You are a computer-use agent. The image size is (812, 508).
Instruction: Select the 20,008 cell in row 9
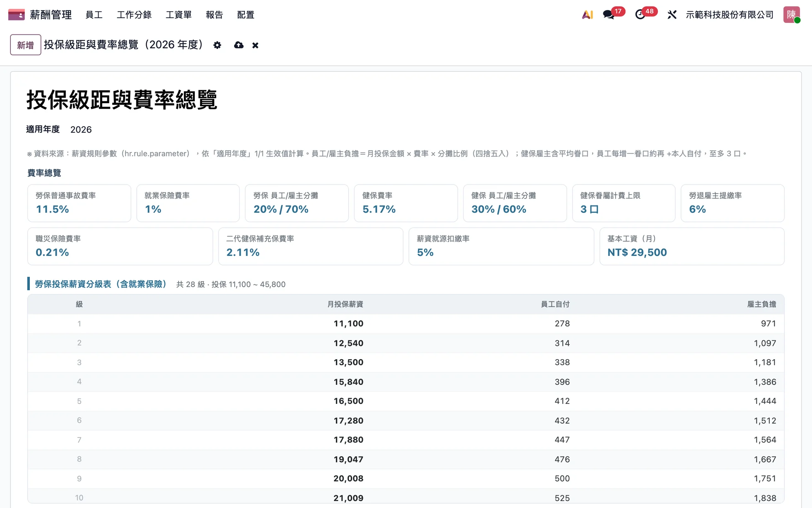pos(348,479)
